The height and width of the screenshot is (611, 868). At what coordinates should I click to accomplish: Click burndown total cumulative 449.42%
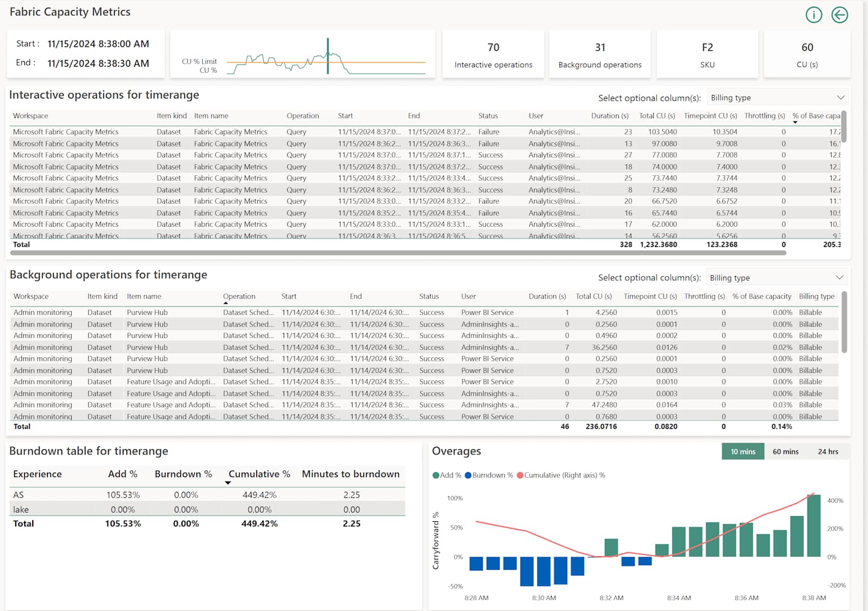(x=259, y=523)
